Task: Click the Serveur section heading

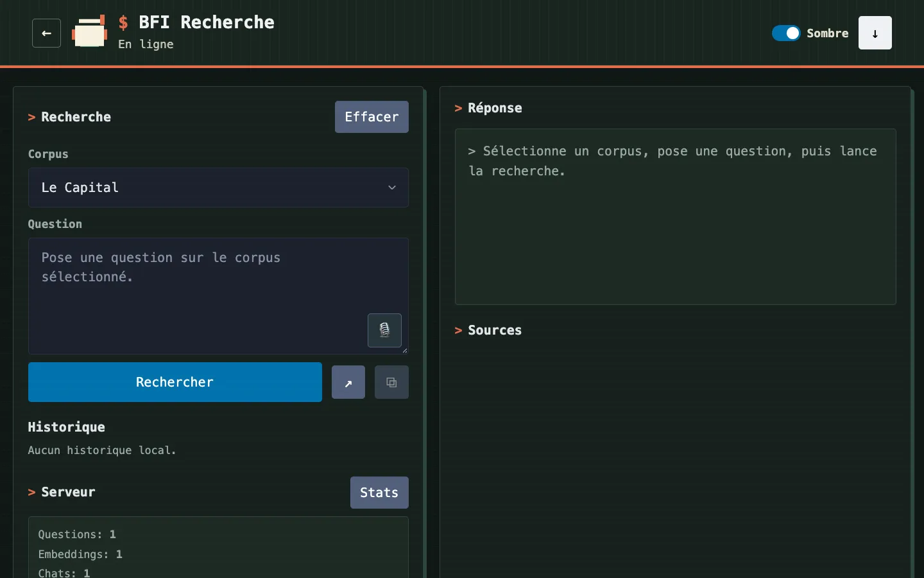Action: coord(62,492)
